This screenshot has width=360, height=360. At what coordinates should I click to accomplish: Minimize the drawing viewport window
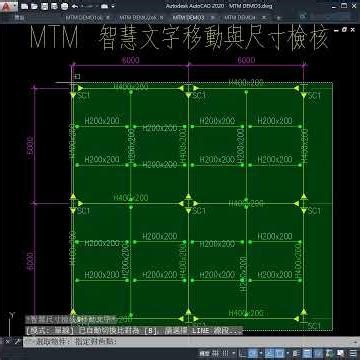point(336,30)
